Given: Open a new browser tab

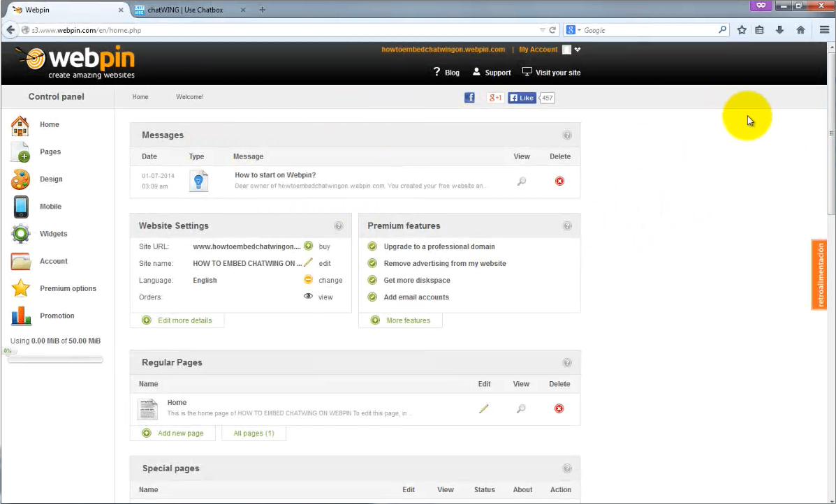Looking at the screenshot, I should (x=262, y=10).
